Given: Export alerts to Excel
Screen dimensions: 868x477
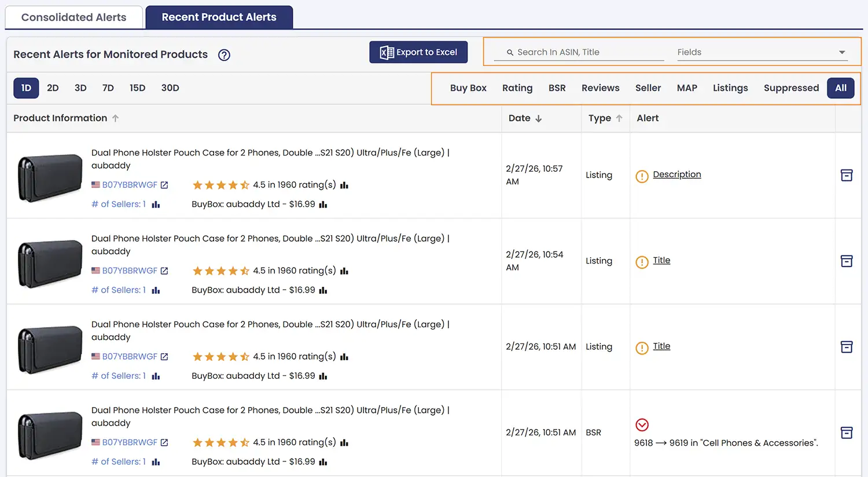Looking at the screenshot, I should pos(418,52).
